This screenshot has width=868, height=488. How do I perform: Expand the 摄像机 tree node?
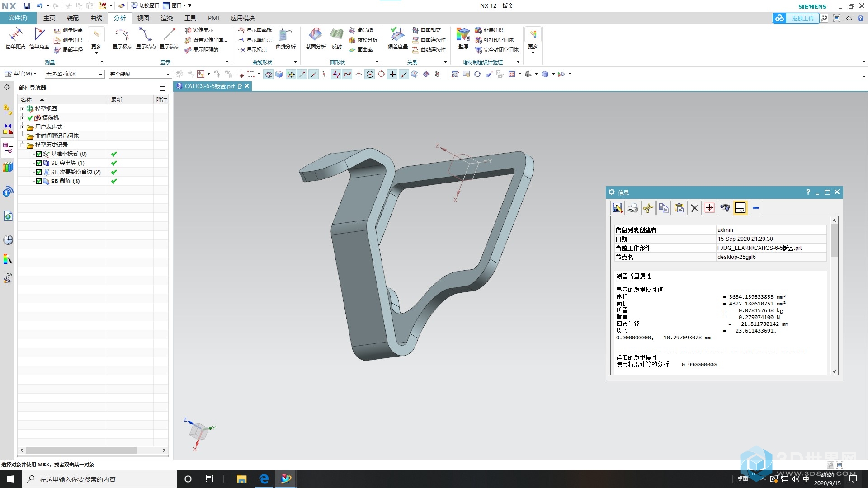pyautogui.click(x=22, y=118)
